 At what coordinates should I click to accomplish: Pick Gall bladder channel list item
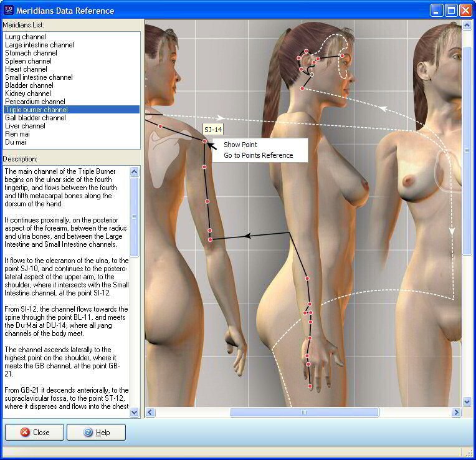click(x=36, y=118)
